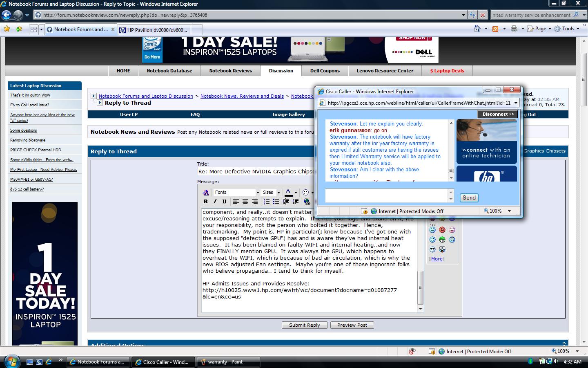Viewport: 588px width, 368px height.
Task: Click Add to Favorites star-plus icon
Action: [19, 29]
